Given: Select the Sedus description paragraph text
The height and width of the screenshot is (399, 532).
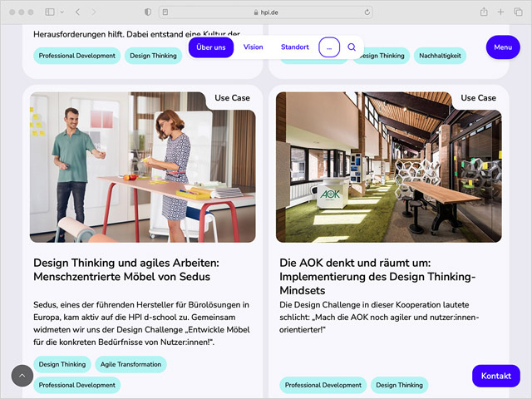Looking at the screenshot, I should coord(141,323).
